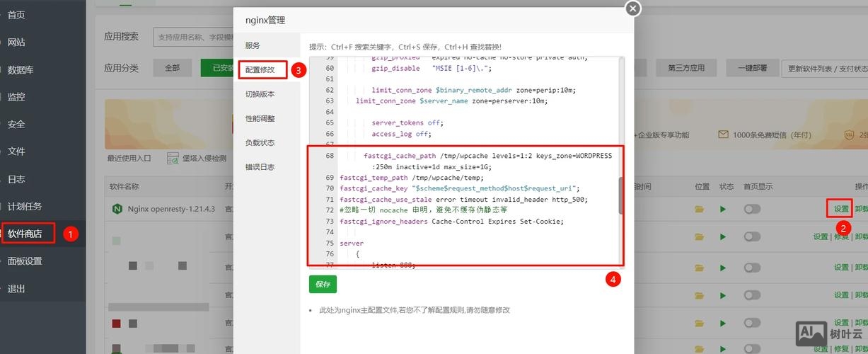Filter apps by 全部 category
The height and width of the screenshot is (354, 868).
(172, 68)
